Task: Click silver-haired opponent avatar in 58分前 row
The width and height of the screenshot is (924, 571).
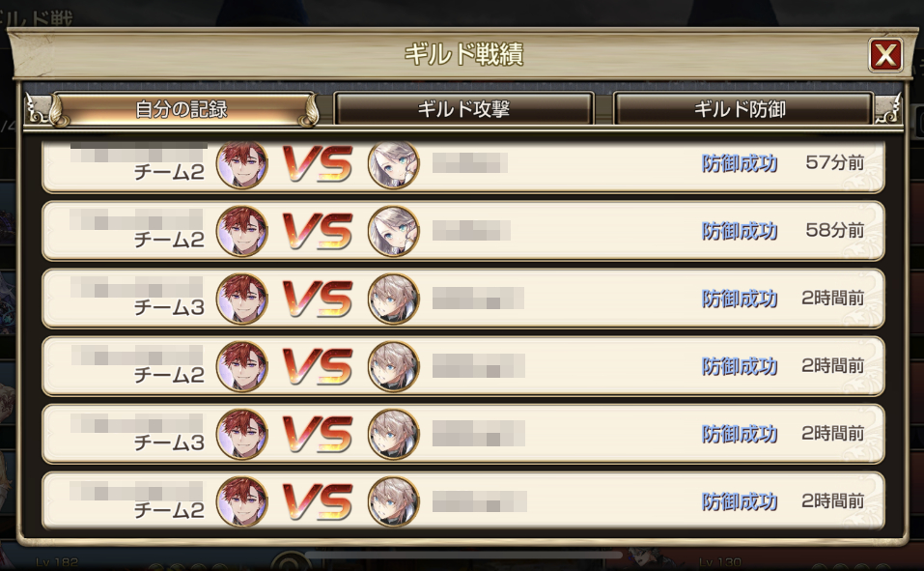Action: click(394, 231)
